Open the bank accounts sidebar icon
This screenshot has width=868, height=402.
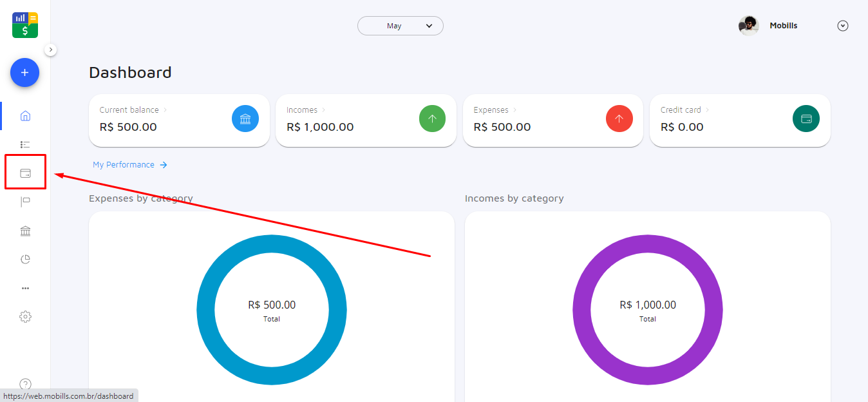(x=25, y=231)
